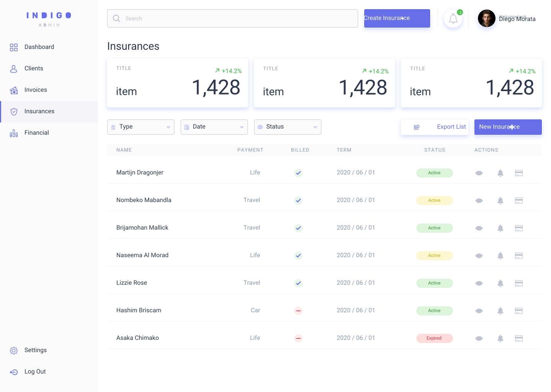
Task: Click the Export List share icon
Action: point(417,127)
